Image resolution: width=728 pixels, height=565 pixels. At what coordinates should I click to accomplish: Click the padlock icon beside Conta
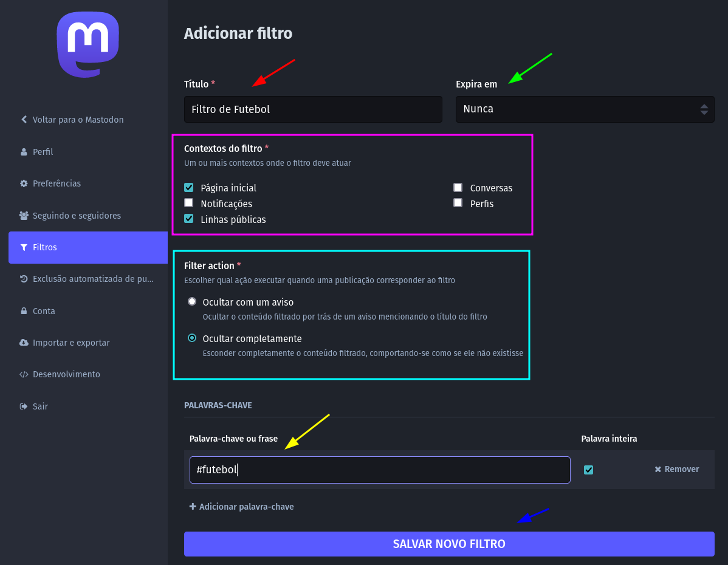tap(24, 311)
